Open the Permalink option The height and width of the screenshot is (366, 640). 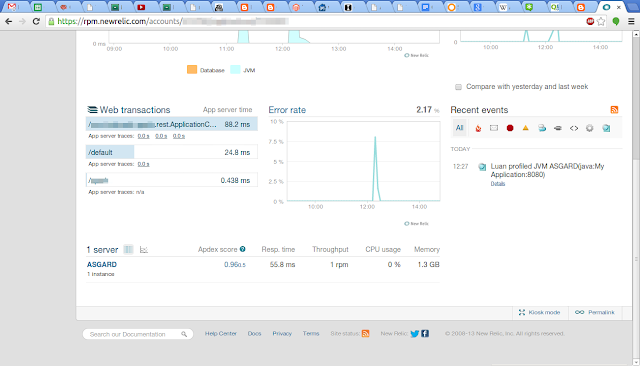[x=595, y=313]
